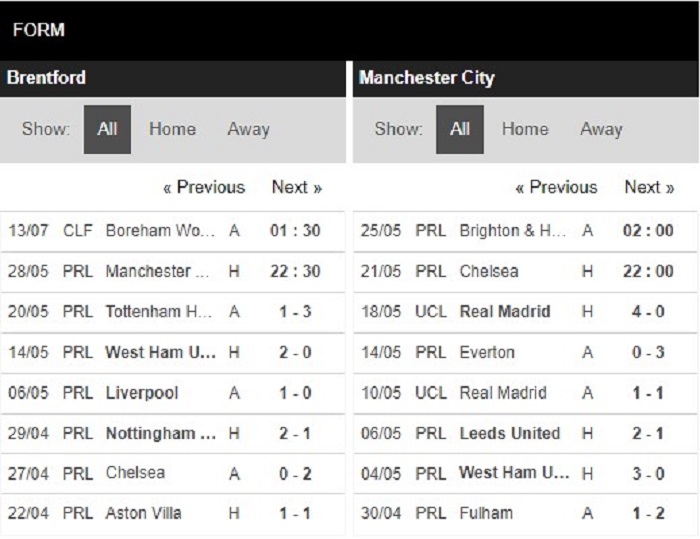Open the Brighton 25/05 fixture row
The width and height of the screenshot is (700, 539).
(525, 231)
